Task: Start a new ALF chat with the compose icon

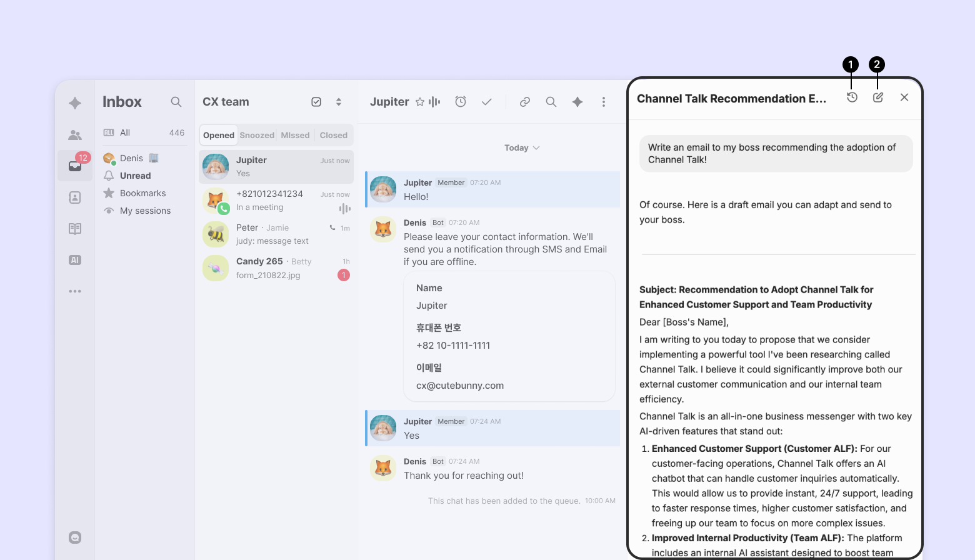Action: (878, 97)
